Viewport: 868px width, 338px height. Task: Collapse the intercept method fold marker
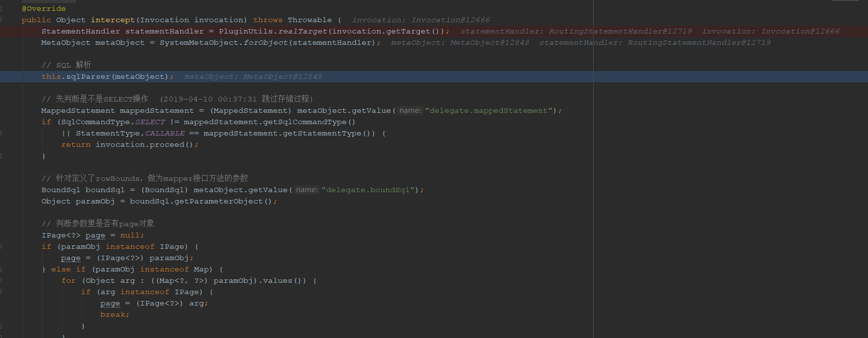coord(1,20)
